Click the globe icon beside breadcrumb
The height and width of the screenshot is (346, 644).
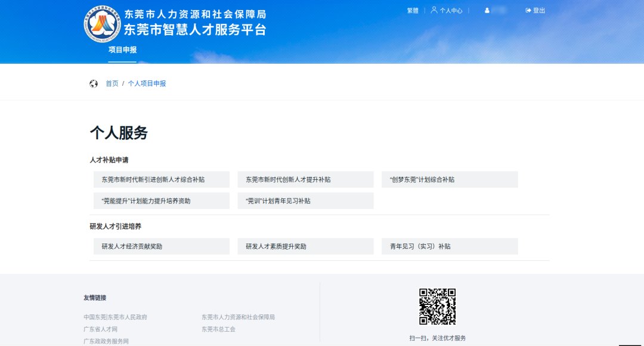click(x=94, y=84)
